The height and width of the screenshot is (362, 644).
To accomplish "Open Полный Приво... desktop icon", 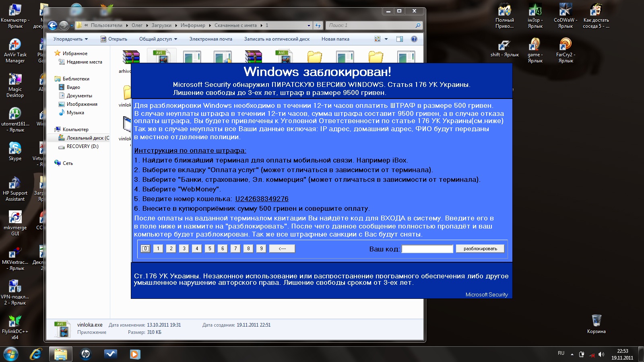I will [504, 16].
